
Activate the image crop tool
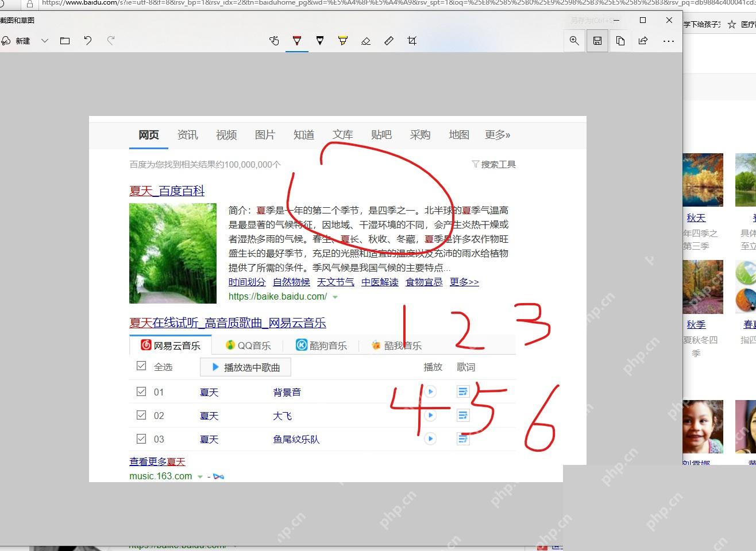[x=412, y=41]
